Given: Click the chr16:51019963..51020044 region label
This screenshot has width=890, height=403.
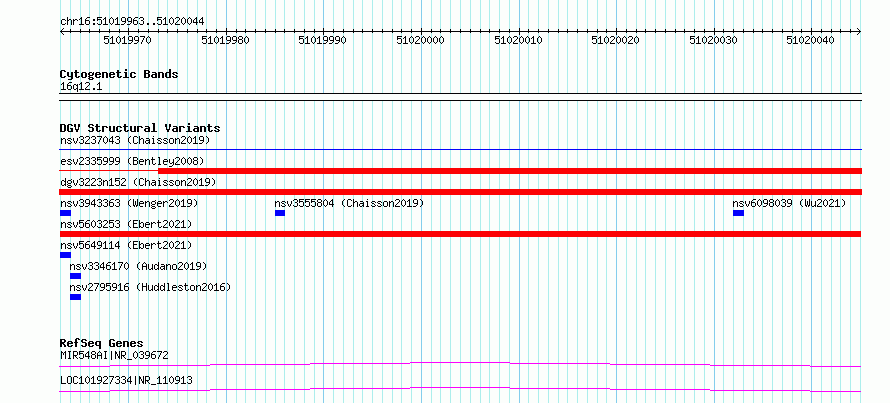Looking at the screenshot, I should pyautogui.click(x=132, y=21).
